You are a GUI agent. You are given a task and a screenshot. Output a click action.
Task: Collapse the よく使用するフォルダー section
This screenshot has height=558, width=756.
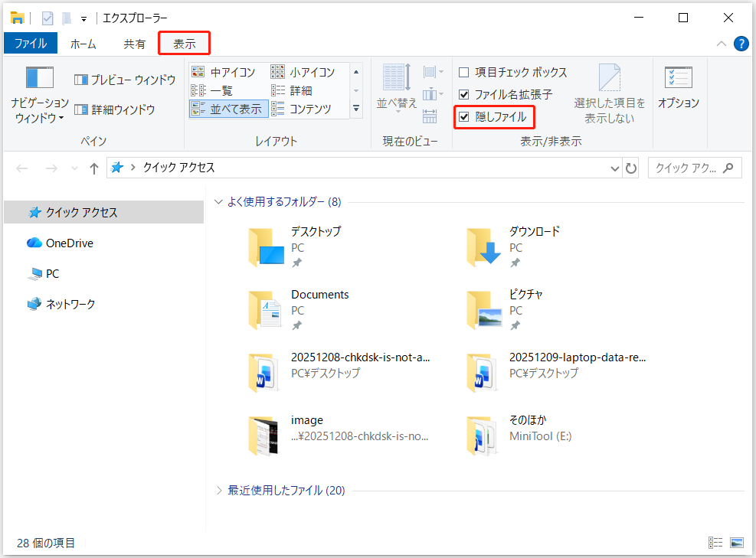(219, 201)
